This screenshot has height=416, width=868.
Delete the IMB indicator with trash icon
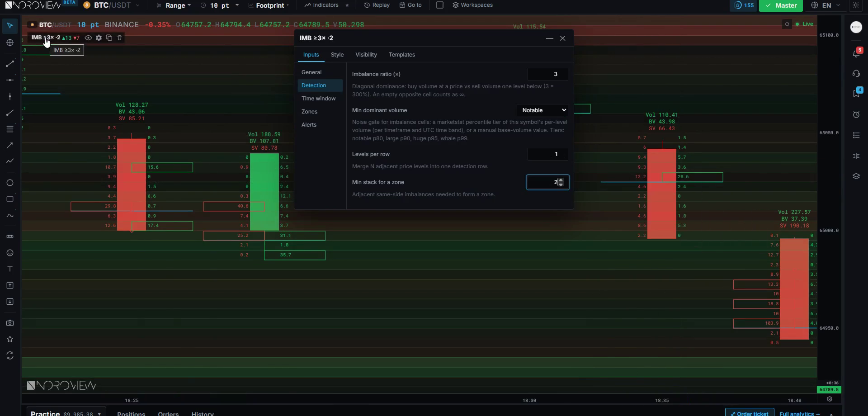pyautogui.click(x=120, y=38)
